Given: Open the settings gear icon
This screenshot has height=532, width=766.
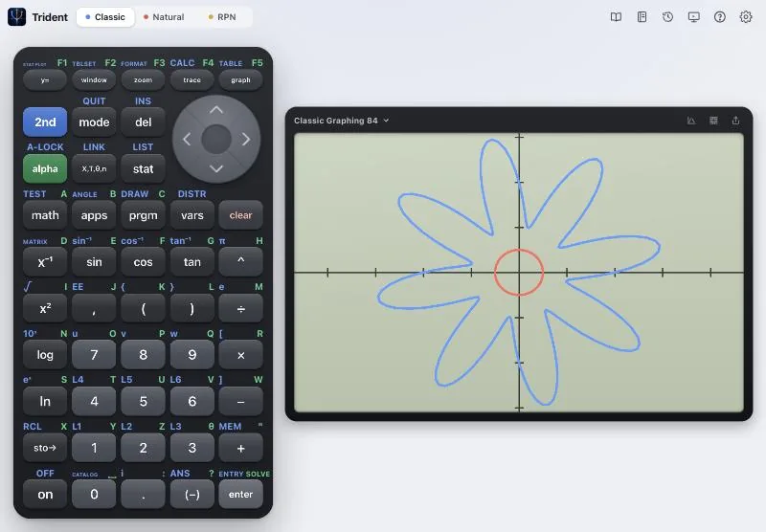Looking at the screenshot, I should pos(746,17).
